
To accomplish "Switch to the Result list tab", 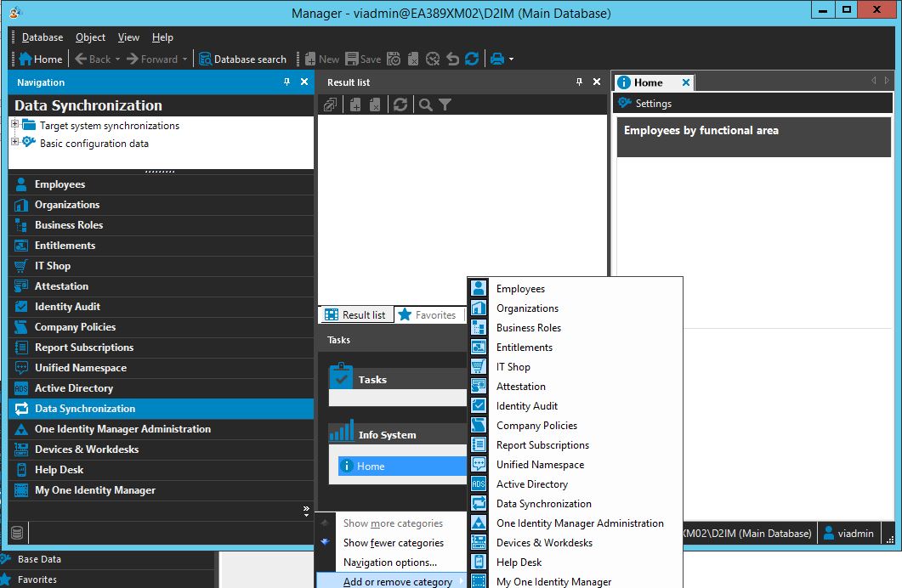I will pyautogui.click(x=355, y=315).
